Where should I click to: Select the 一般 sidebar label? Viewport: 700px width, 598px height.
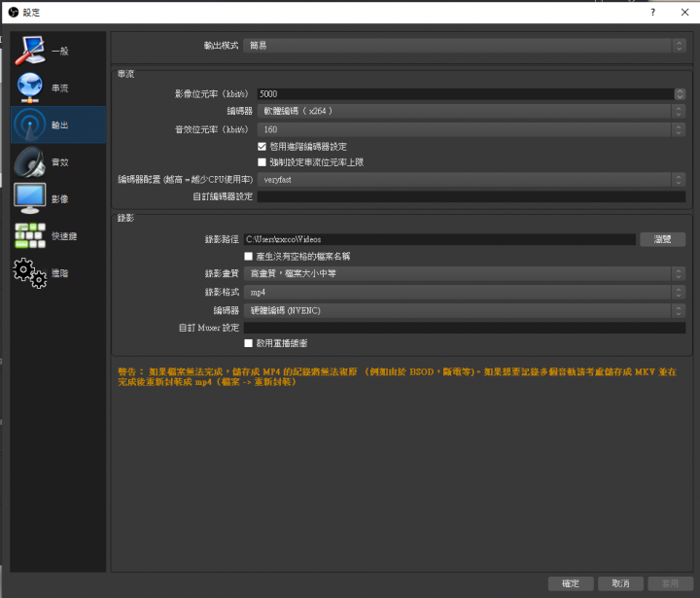tap(60, 51)
